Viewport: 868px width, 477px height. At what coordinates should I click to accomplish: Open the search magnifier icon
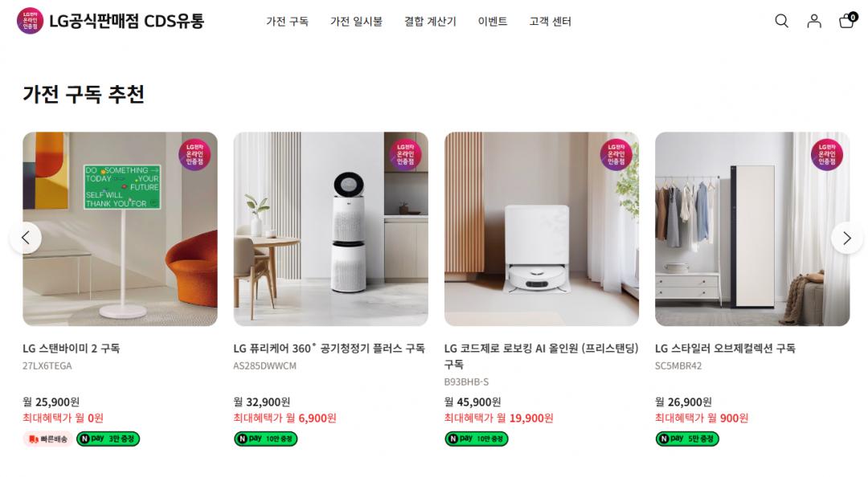pos(781,21)
